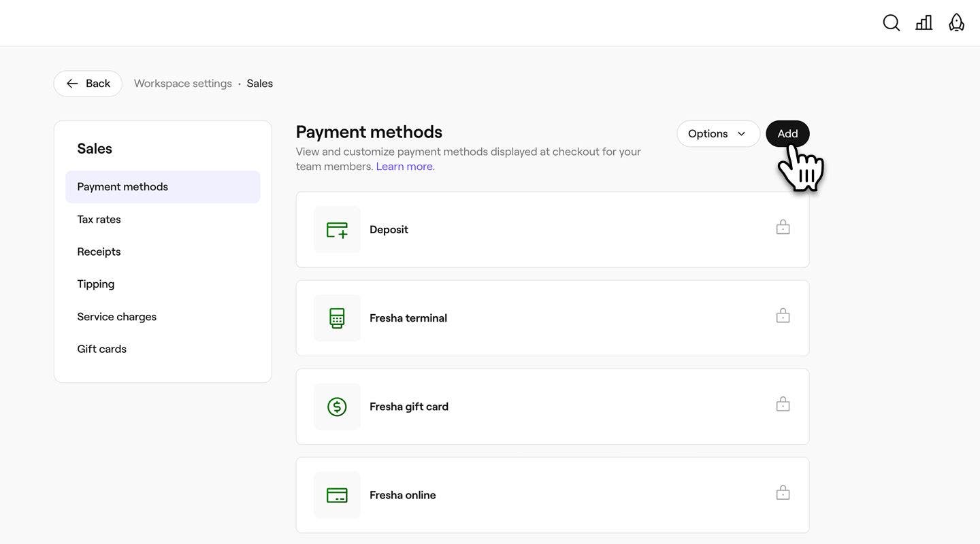The height and width of the screenshot is (544, 980).
Task: Select Payment methods in Sales sidebar
Action: pos(163,187)
